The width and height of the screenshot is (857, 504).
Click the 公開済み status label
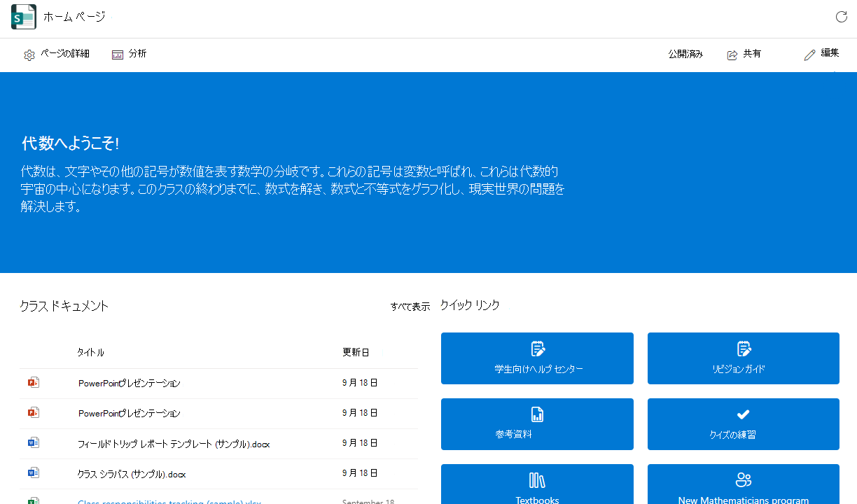(685, 54)
